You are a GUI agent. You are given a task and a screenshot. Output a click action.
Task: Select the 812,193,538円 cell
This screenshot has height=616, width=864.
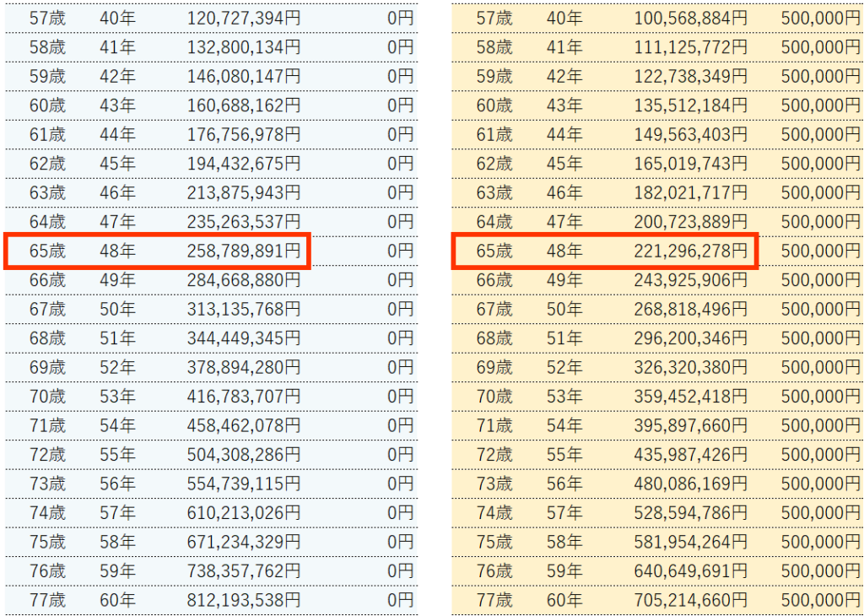click(243, 600)
